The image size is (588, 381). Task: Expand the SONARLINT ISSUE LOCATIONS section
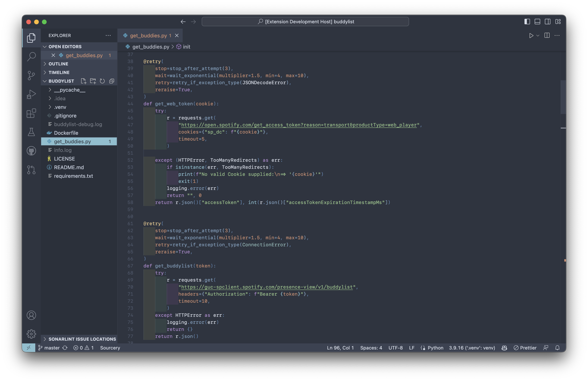pos(82,339)
